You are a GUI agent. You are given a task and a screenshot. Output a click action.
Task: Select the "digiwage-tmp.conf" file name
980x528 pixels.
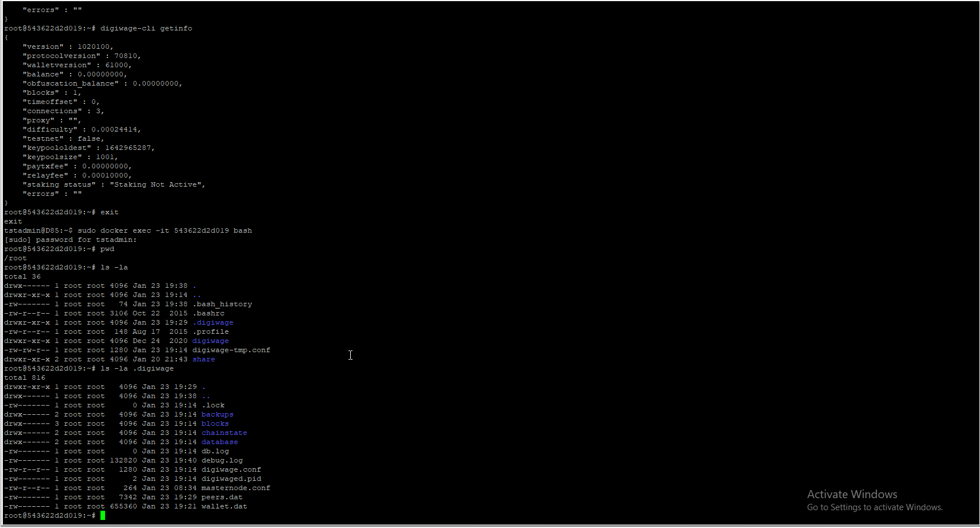[x=231, y=350]
